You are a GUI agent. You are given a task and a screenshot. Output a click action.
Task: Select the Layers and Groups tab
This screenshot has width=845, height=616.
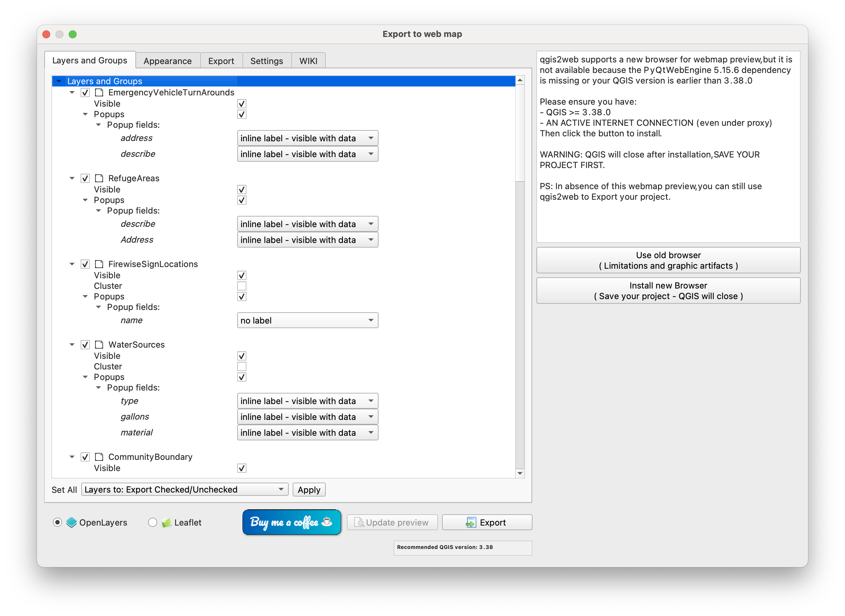pos(90,60)
